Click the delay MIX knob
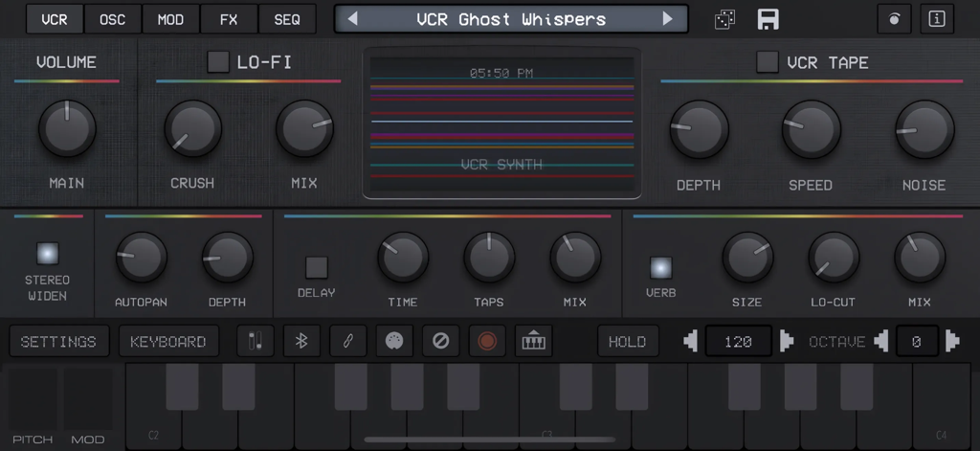The width and height of the screenshot is (980, 451). click(x=575, y=257)
